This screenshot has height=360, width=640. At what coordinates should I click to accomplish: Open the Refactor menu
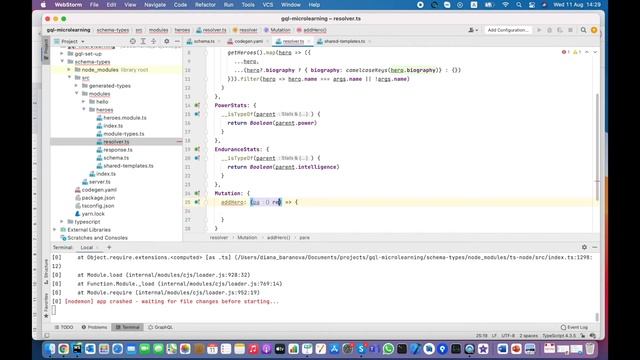tap(205, 5)
